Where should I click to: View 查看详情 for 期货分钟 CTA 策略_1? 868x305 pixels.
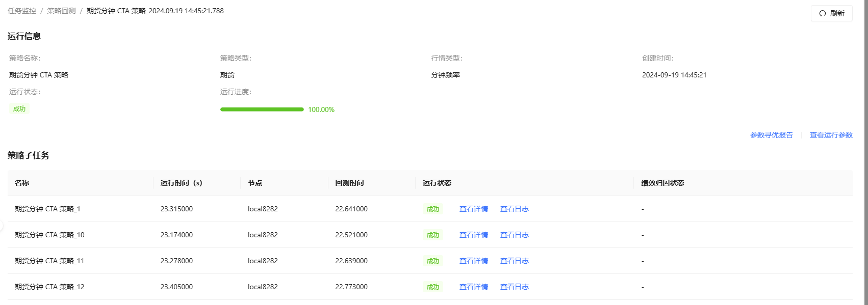coord(473,209)
